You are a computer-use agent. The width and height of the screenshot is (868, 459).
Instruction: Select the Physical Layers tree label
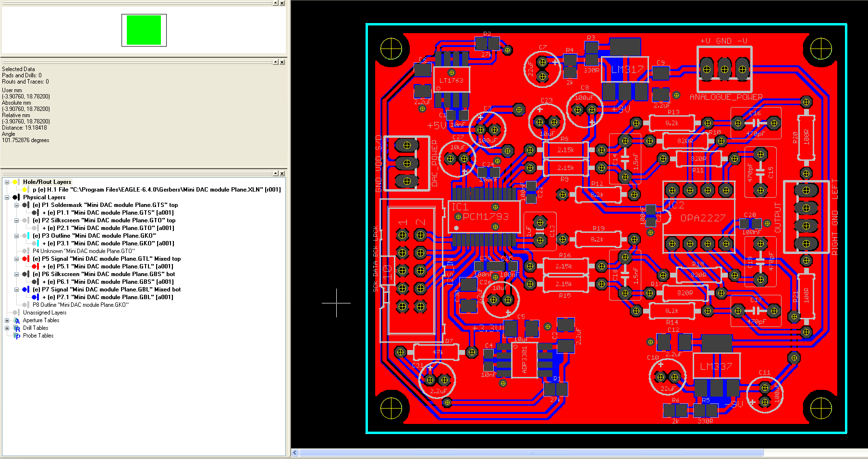pyautogui.click(x=44, y=197)
